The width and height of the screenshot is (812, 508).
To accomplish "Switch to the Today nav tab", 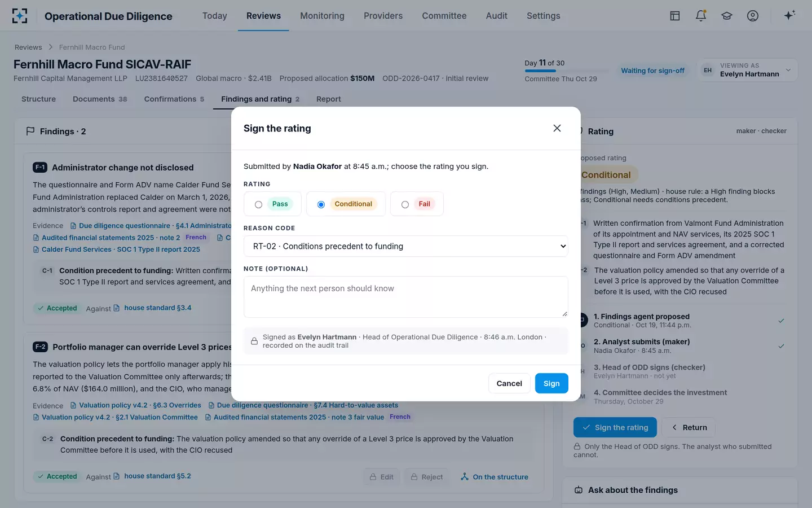I will point(215,16).
